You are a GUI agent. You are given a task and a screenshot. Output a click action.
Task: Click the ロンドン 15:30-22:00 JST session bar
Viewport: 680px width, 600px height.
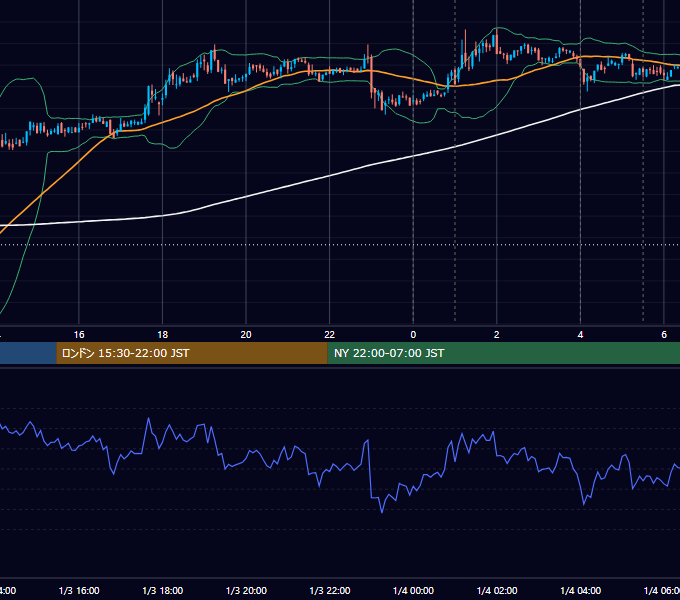192,353
